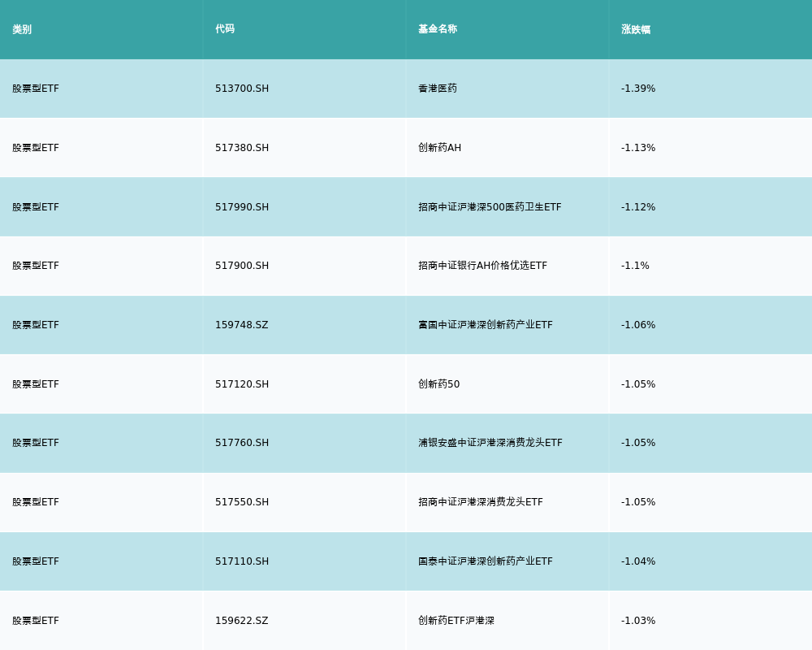Click 股票型ETF in the 517110.SH row

[36, 561]
